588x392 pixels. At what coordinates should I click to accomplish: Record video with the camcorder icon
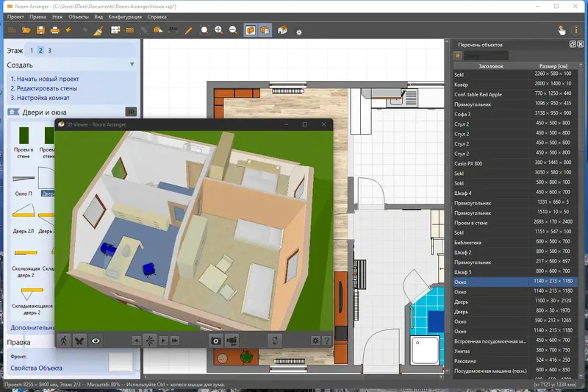(x=232, y=341)
